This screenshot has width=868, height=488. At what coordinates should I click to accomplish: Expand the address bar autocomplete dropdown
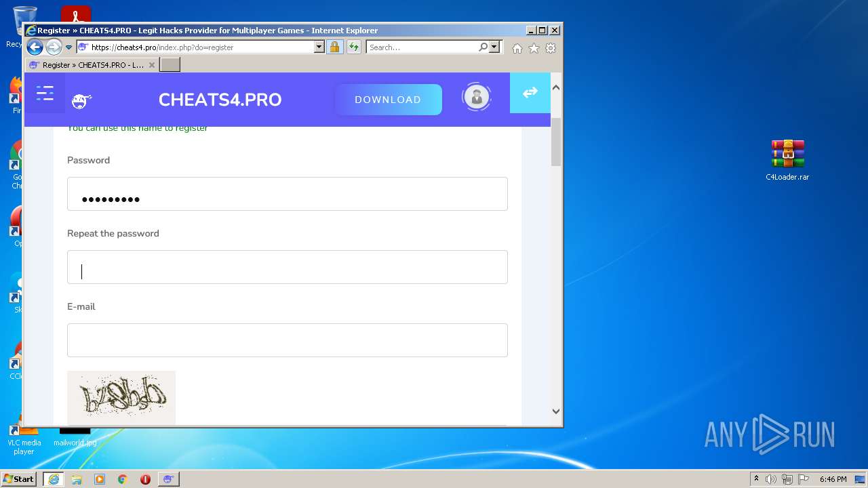coord(319,47)
